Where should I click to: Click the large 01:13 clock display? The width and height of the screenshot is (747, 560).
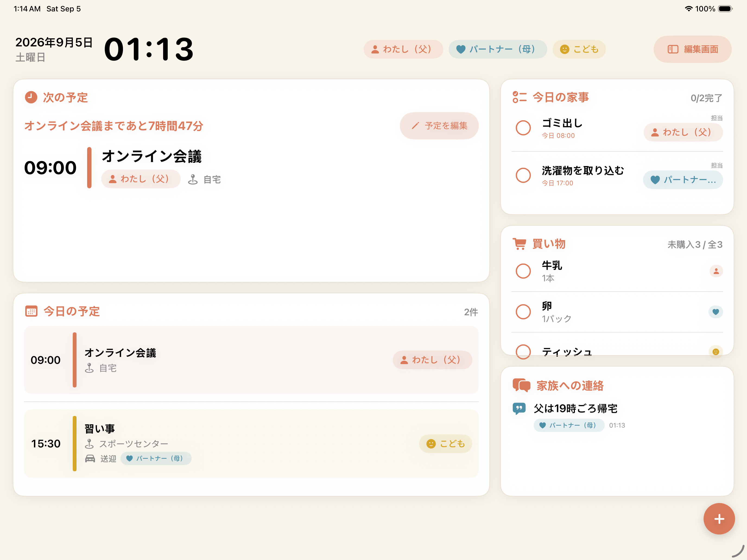point(149,49)
